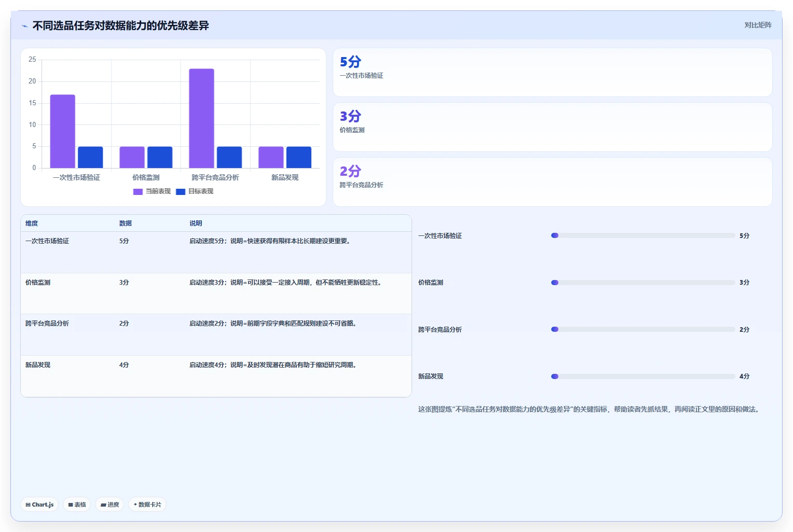Click the 说明 column header

pos(196,223)
